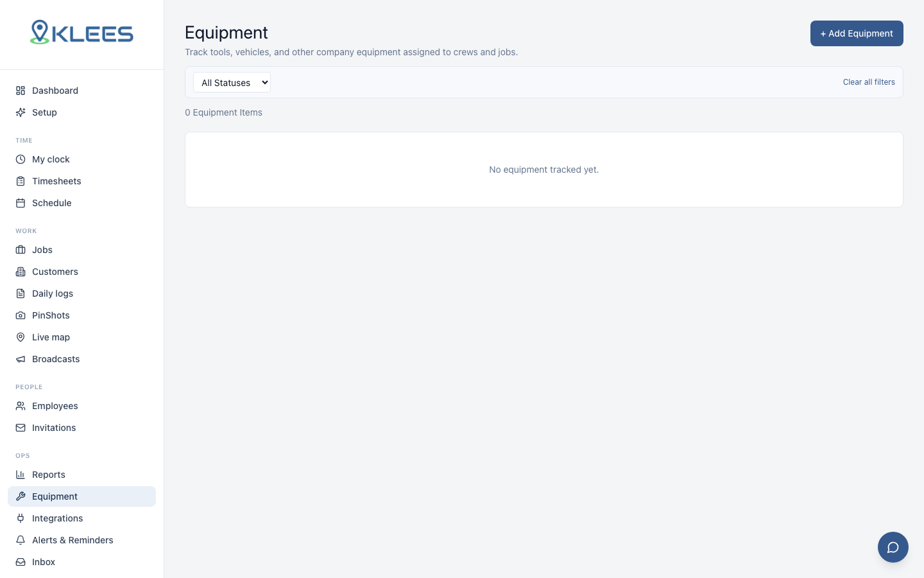Click the Alerts & Reminders bell icon
The image size is (924, 578).
[21, 540]
